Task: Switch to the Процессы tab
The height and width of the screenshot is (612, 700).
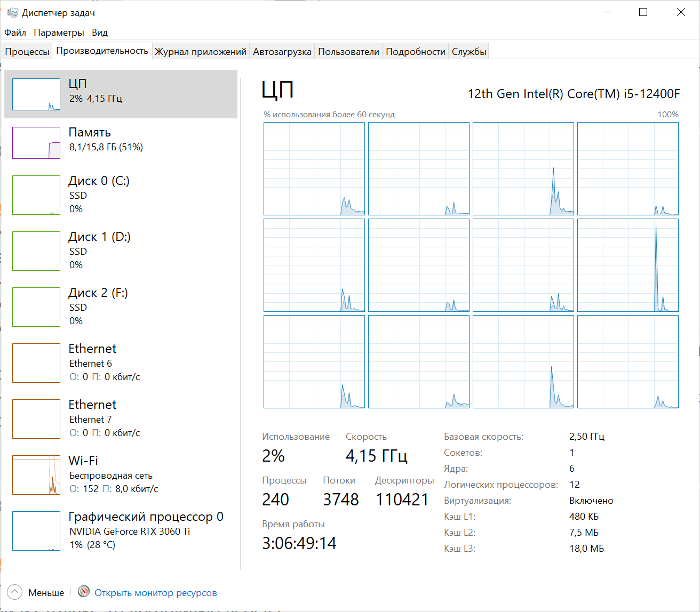Action: pos(27,52)
